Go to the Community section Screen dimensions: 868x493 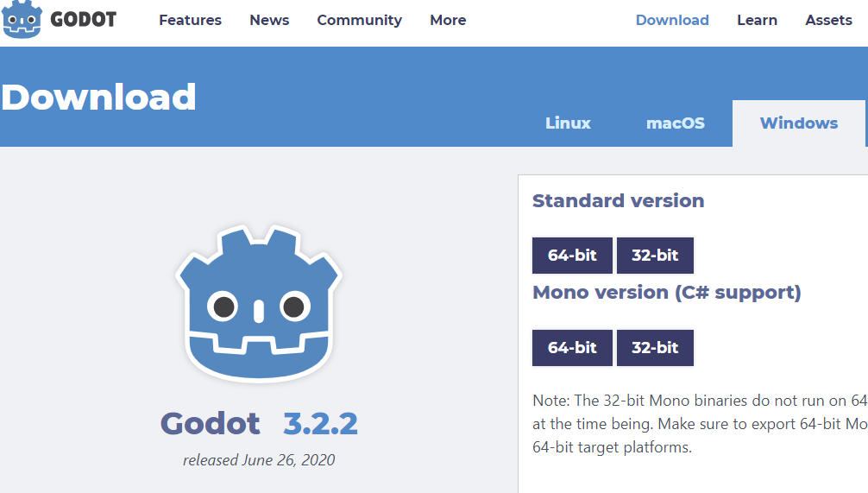click(359, 21)
